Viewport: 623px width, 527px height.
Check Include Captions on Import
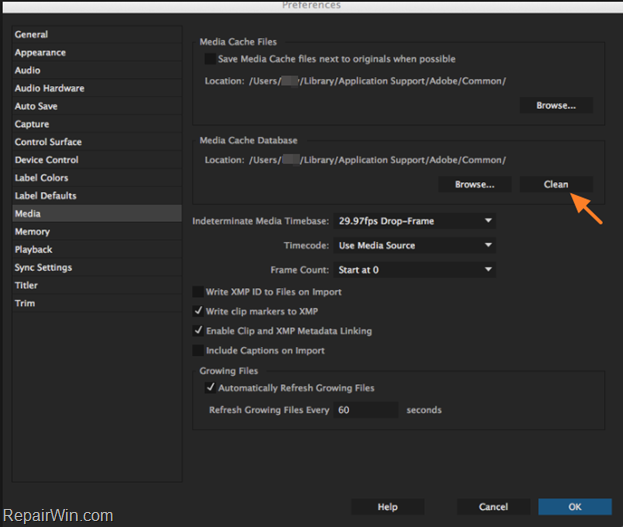point(198,350)
